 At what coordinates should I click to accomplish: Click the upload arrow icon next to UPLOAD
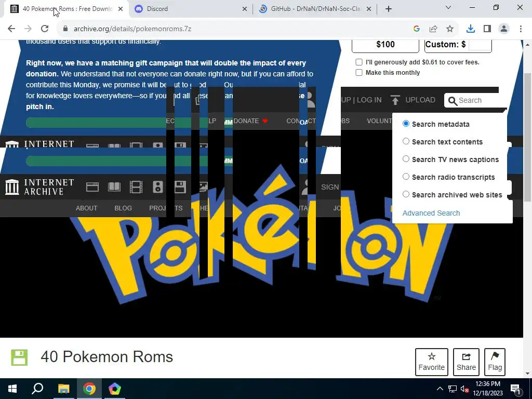395,100
